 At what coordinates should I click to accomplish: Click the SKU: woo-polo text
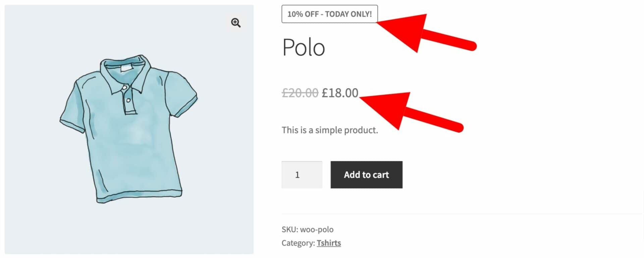pos(308,229)
